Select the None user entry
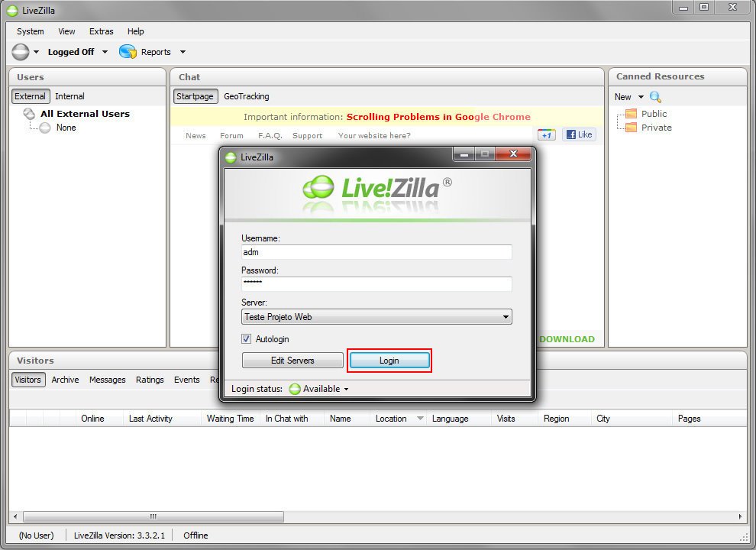Screen dimensions: 756x550 [66, 128]
